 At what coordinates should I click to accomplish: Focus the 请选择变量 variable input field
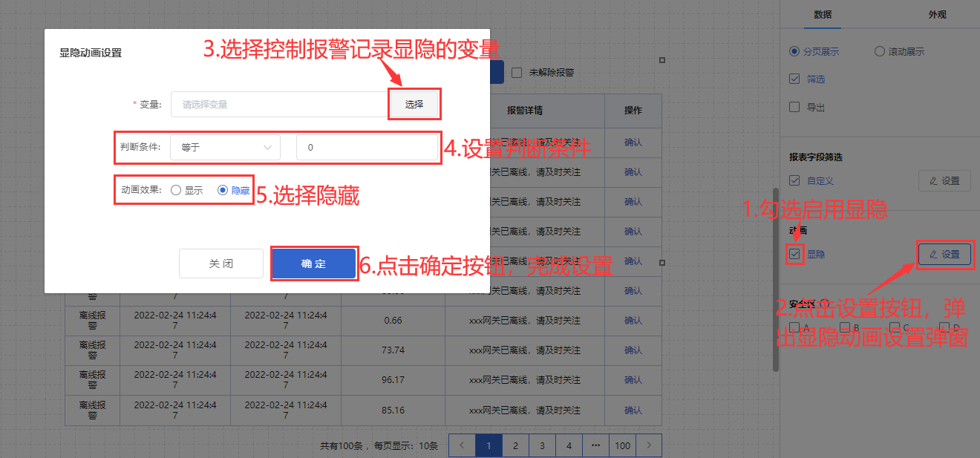point(279,105)
